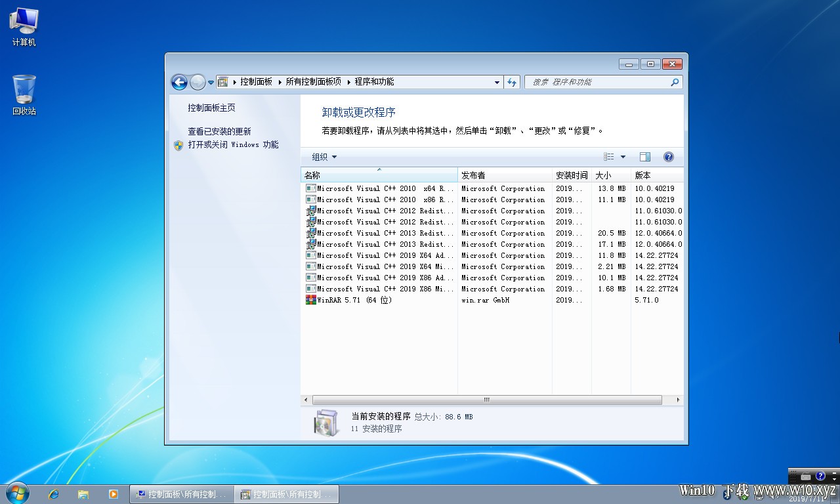Image resolution: width=840 pixels, height=504 pixels.
Task: Jump to 控制面板 in the breadcrumb
Action: pyautogui.click(x=256, y=82)
